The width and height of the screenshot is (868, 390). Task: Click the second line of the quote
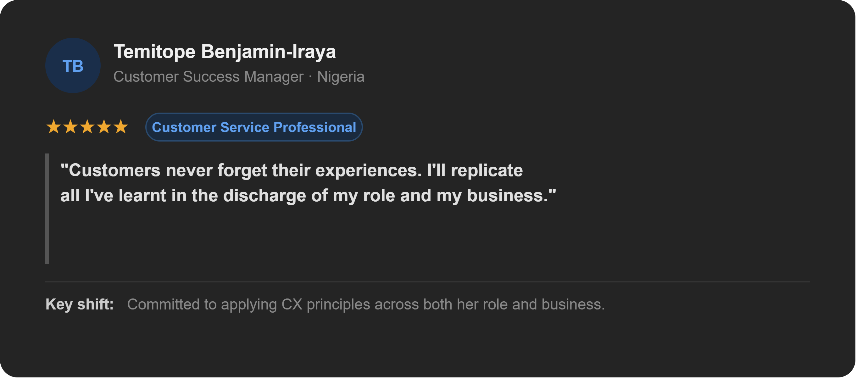click(308, 196)
